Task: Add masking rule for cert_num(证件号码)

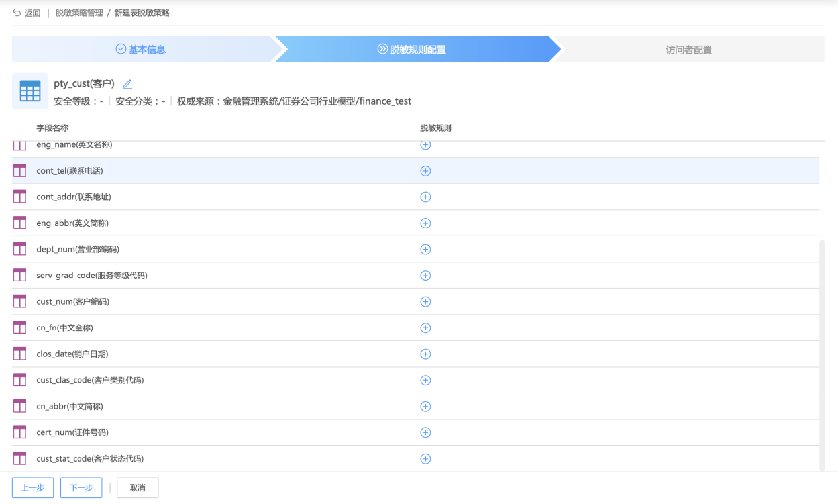Action: coord(425,432)
